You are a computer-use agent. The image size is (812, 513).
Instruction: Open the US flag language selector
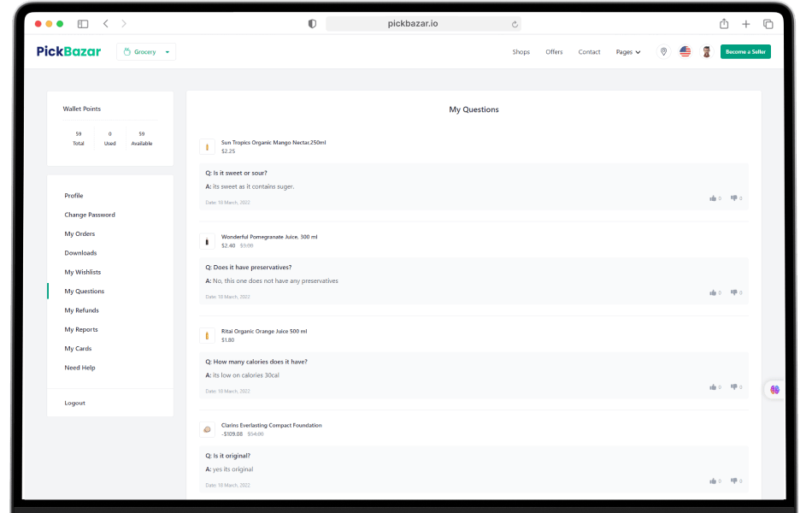pos(685,52)
